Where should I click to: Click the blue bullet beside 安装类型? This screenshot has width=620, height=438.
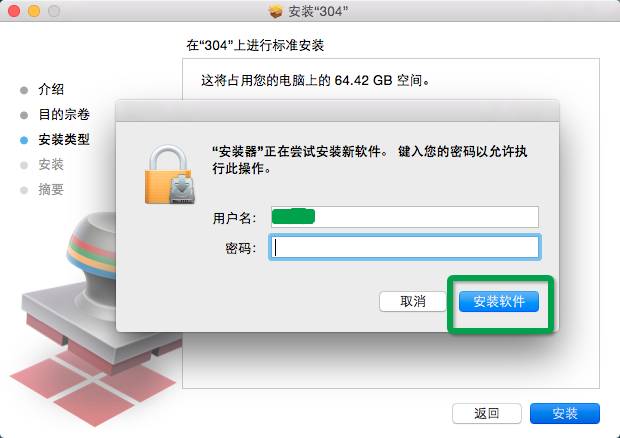pos(24,140)
